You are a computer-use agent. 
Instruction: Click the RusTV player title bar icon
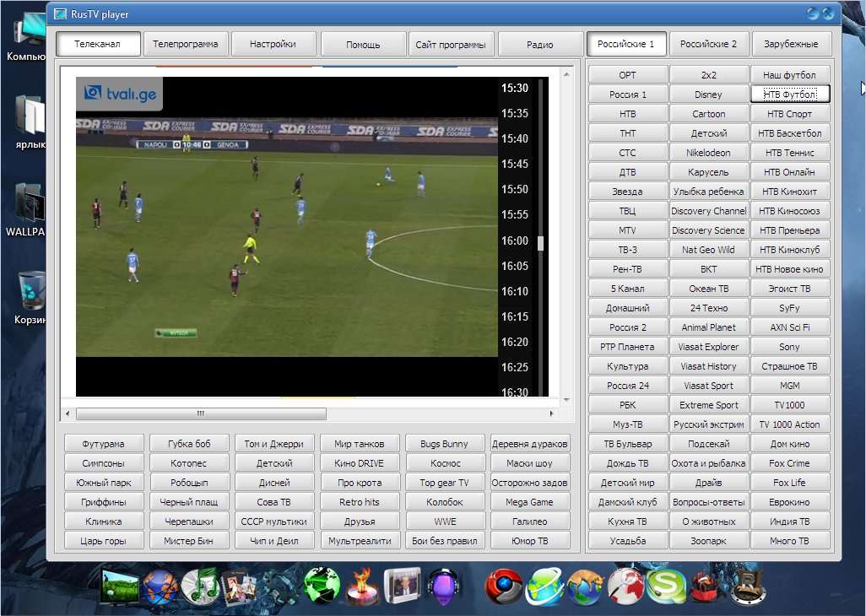tap(60, 14)
